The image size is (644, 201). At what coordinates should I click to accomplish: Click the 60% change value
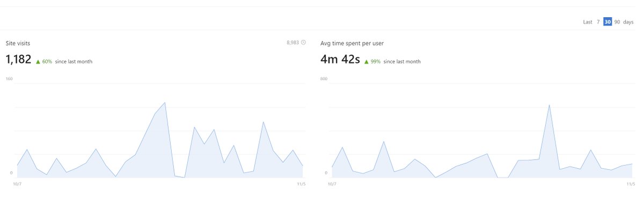pos(47,62)
